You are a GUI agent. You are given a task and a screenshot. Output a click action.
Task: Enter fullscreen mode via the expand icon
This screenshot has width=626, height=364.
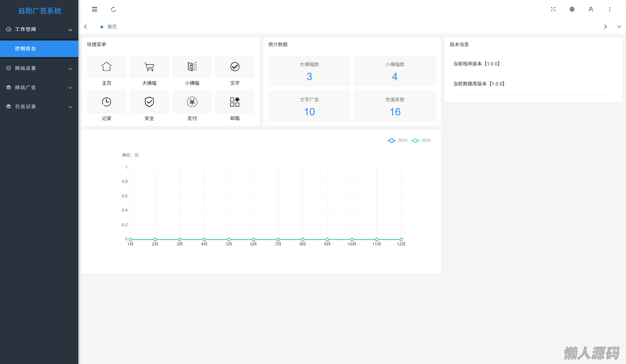pyautogui.click(x=553, y=9)
